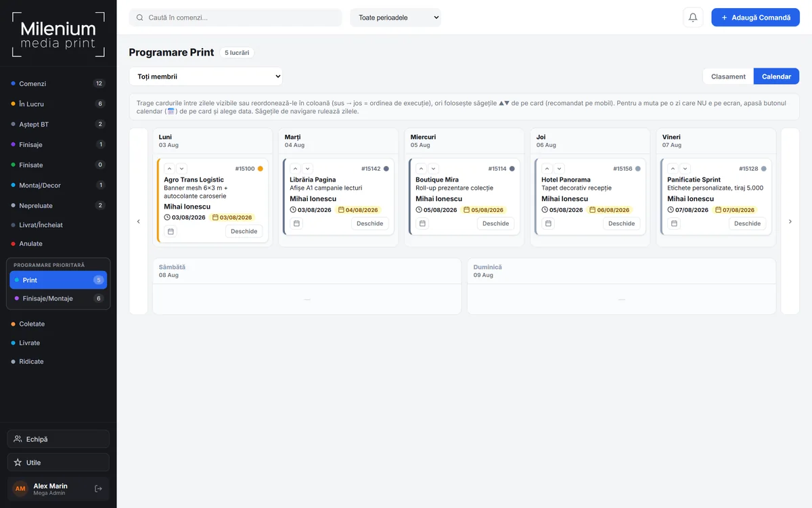Image resolution: width=812 pixels, height=508 pixels.
Task: Move order #15114 down with its arrow
Action: coord(433,169)
